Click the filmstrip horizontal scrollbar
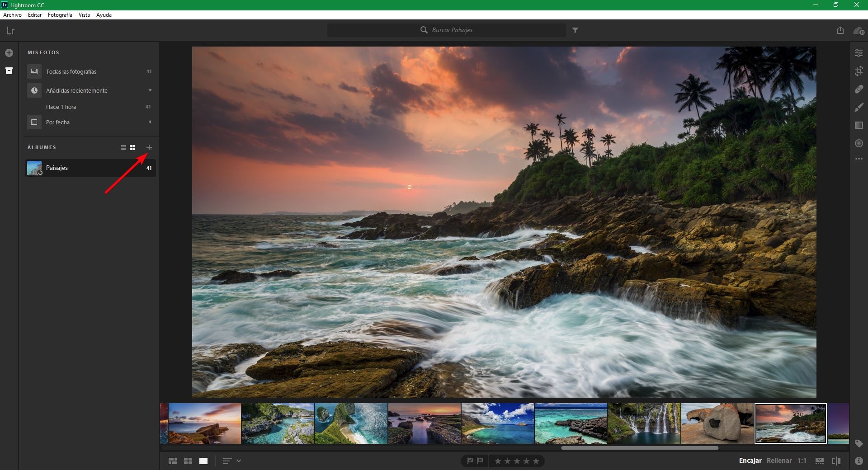The image size is (868, 470). [640, 448]
